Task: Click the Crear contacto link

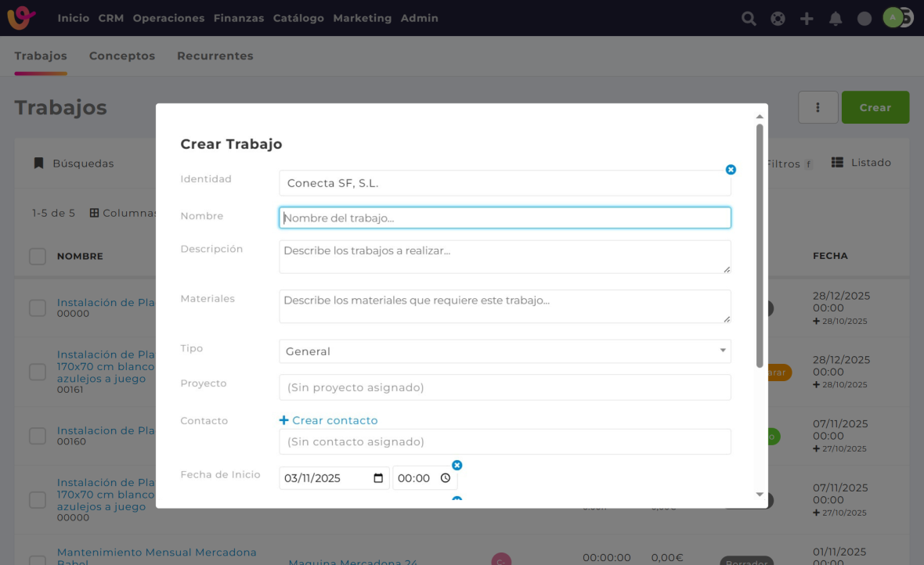Action: coord(329,420)
